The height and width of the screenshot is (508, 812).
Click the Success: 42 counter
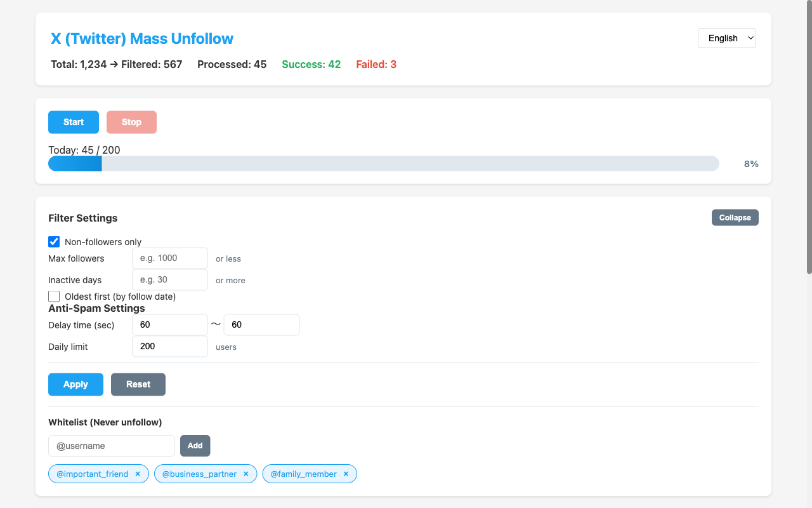click(x=311, y=64)
